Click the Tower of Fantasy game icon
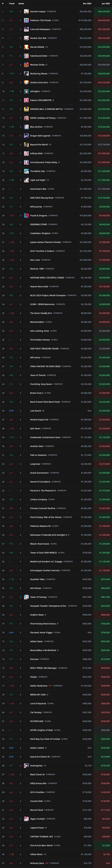The image size is (112, 868). click(26, 597)
